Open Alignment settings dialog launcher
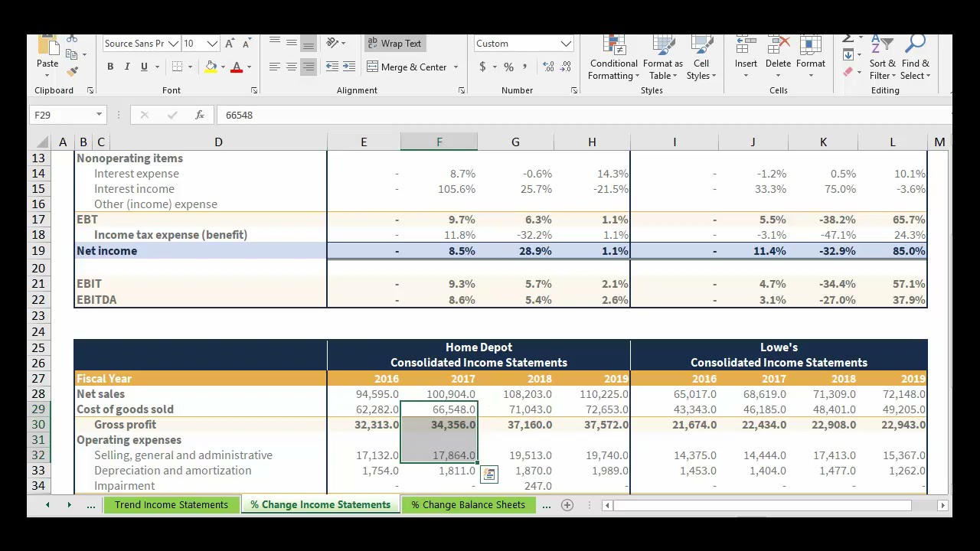The width and height of the screenshot is (980, 551). (462, 91)
